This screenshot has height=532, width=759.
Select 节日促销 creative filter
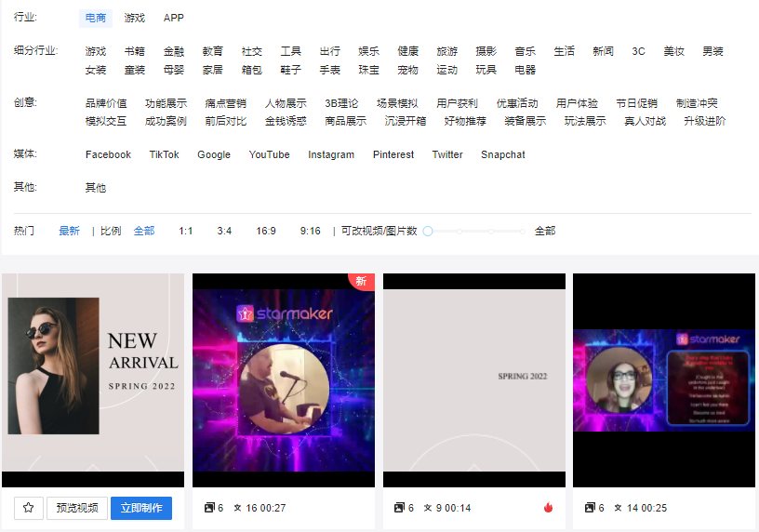coord(636,103)
